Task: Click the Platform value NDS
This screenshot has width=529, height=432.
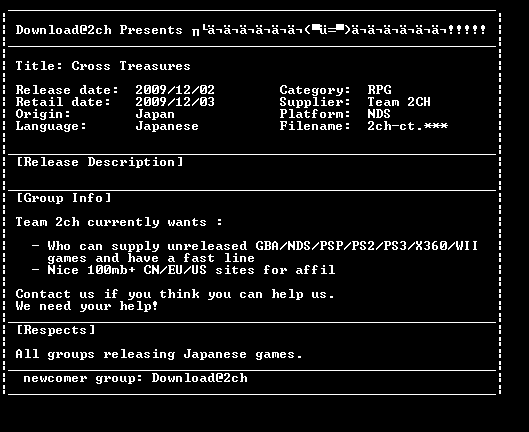Action: tap(379, 114)
